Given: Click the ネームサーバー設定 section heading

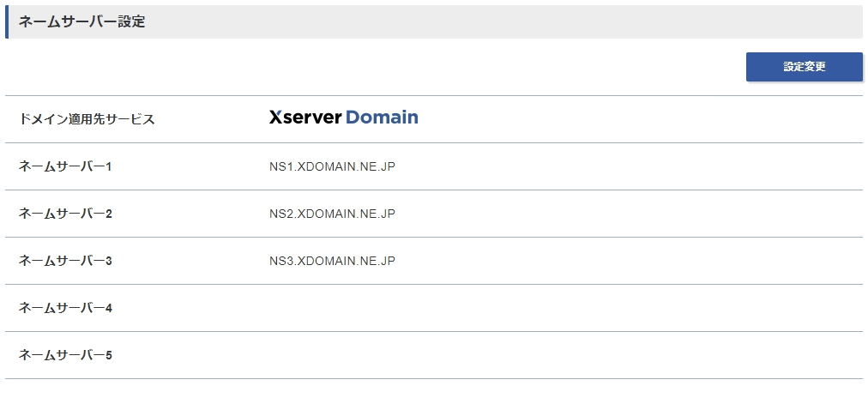Looking at the screenshot, I should point(82,21).
